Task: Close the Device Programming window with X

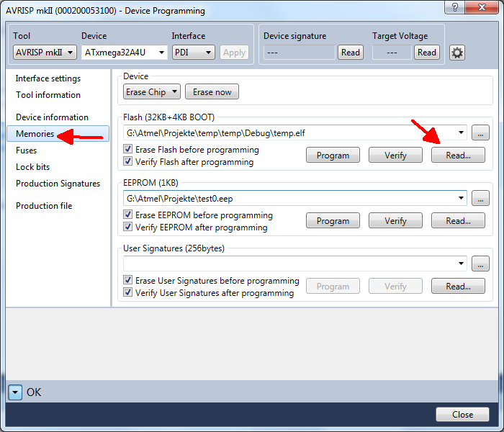Action: (482, 7)
